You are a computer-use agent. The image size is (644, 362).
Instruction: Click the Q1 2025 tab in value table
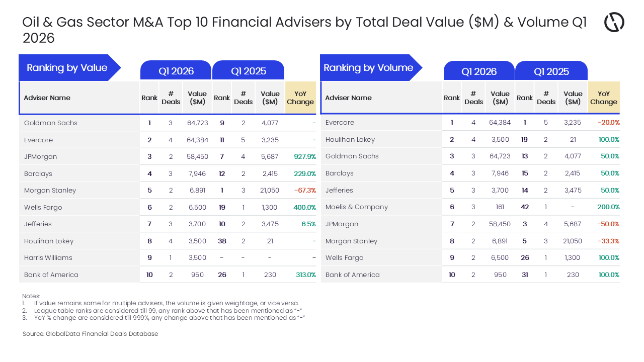[249, 71]
